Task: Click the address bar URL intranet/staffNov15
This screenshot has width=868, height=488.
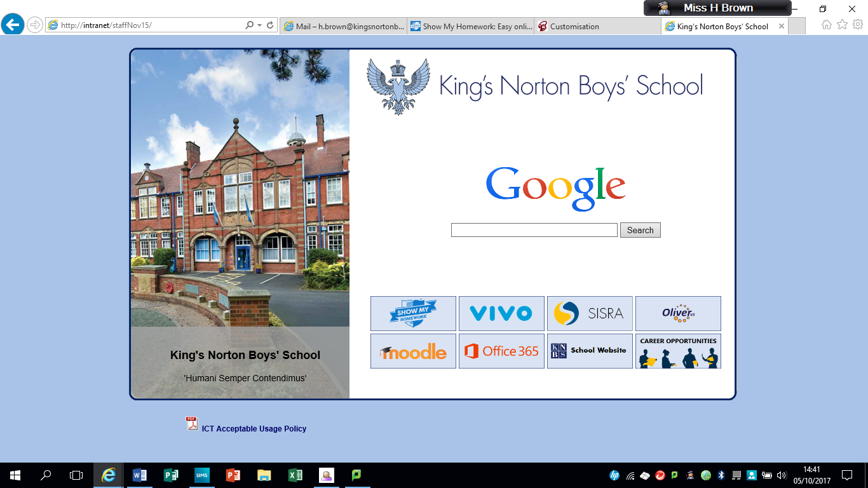Action: coord(106,25)
